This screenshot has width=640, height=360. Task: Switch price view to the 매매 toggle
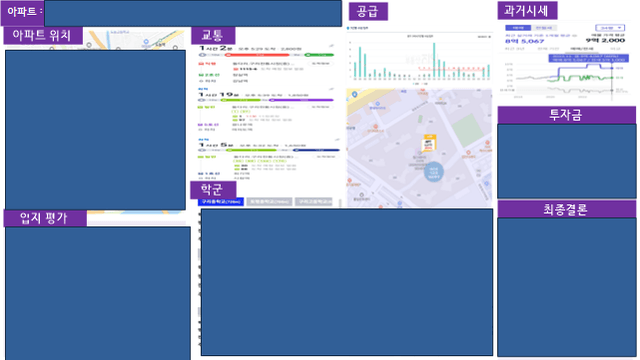click(x=518, y=28)
